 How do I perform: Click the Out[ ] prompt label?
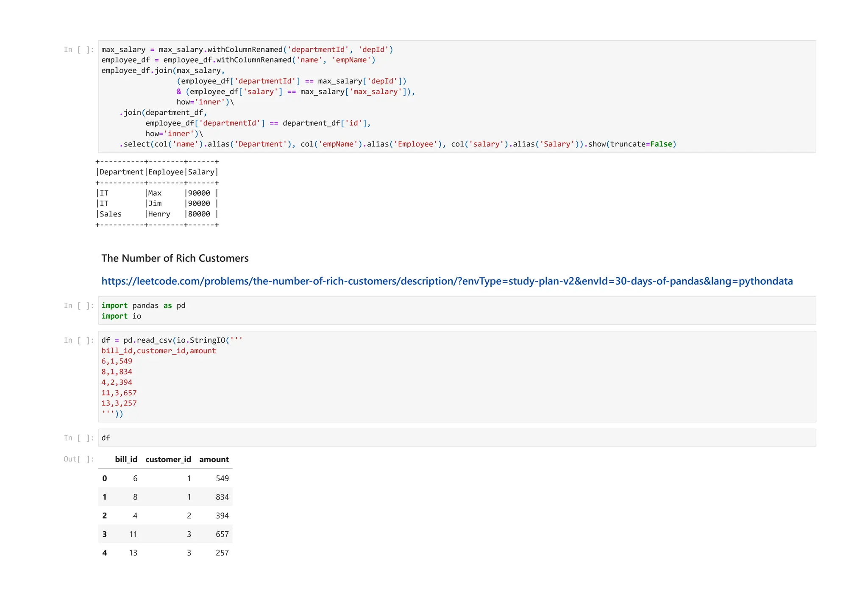tap(78, 459)
